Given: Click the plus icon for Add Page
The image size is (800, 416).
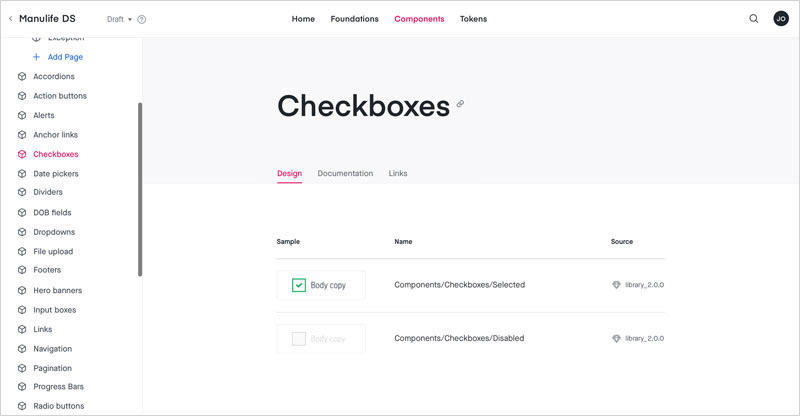Looking at the screenshot, I should click(36, 57).
